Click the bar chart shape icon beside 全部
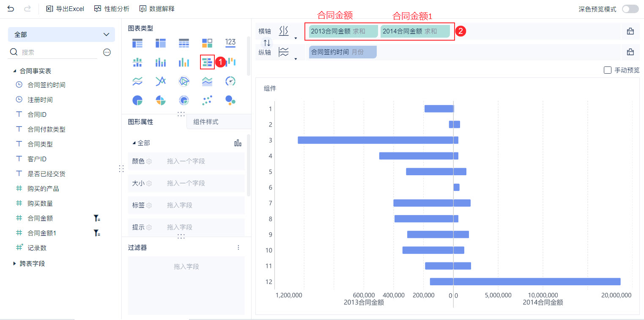This screenshot has width=644, height=320. [238, 143]
